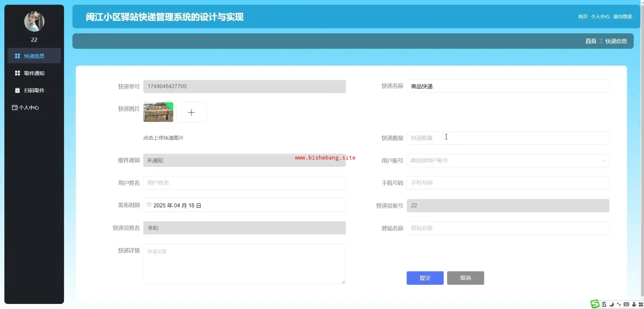Click the username 22 under avatar

coord(34,40)
